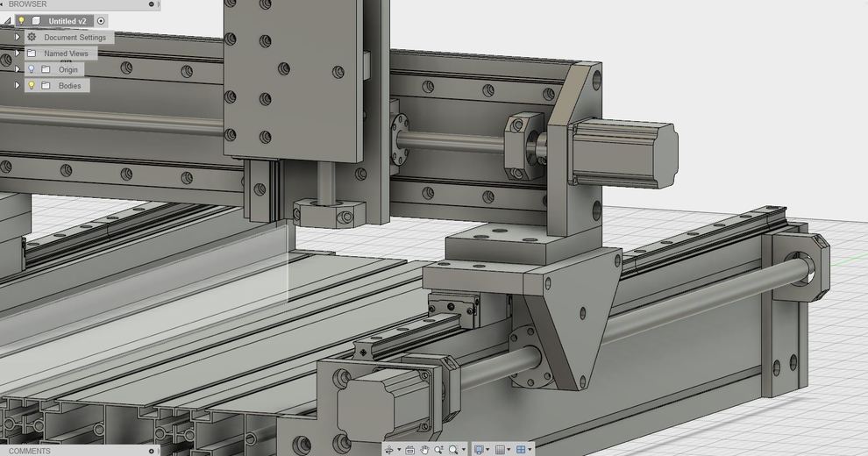Click the Viewports layout icon
868x456 pixels.
click(x=521, y=450)
